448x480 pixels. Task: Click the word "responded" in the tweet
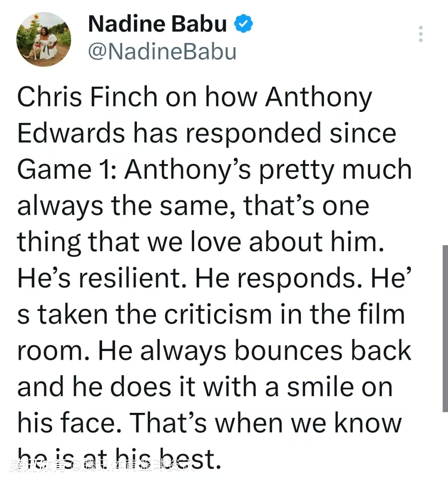click(253, 134)
